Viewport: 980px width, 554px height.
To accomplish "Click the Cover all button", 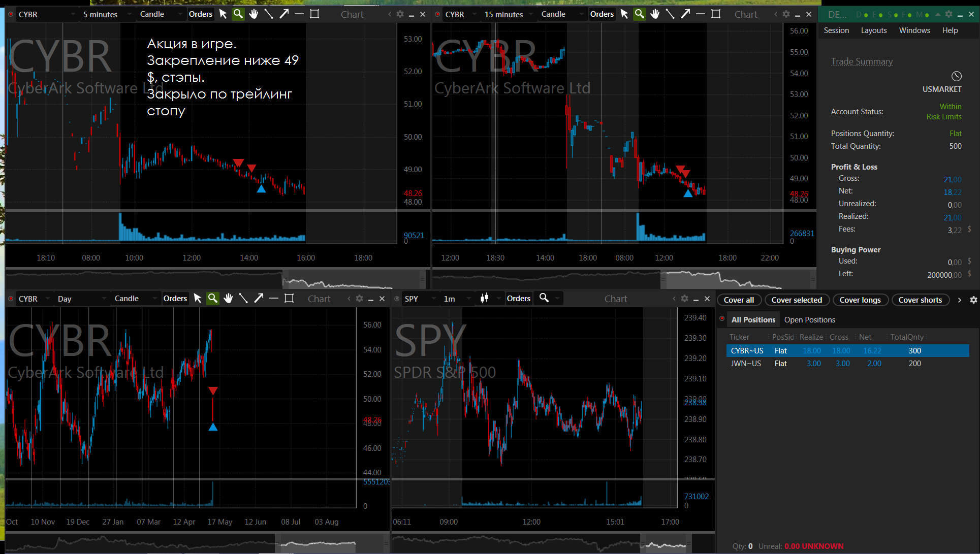I will coord(739,300).
